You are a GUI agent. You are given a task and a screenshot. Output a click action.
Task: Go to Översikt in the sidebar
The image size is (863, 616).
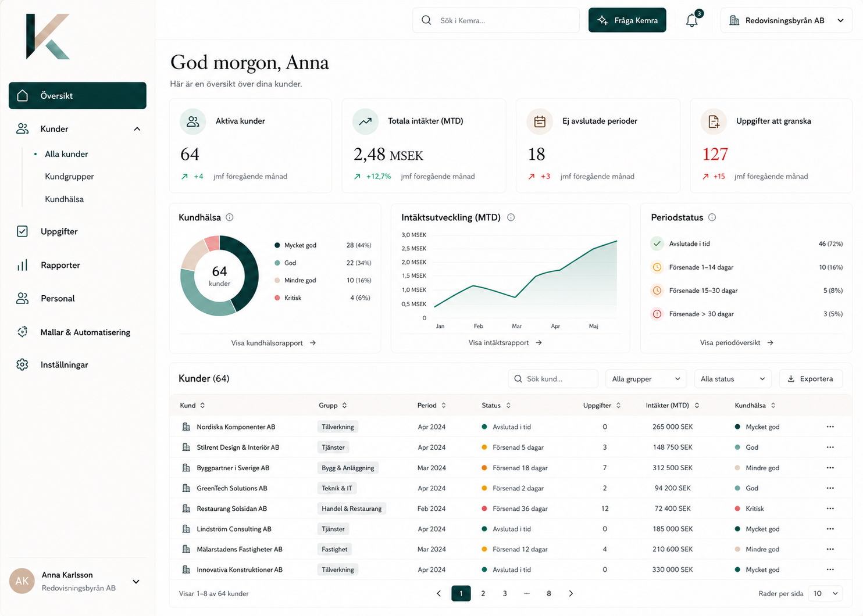(x=77, y=95)
